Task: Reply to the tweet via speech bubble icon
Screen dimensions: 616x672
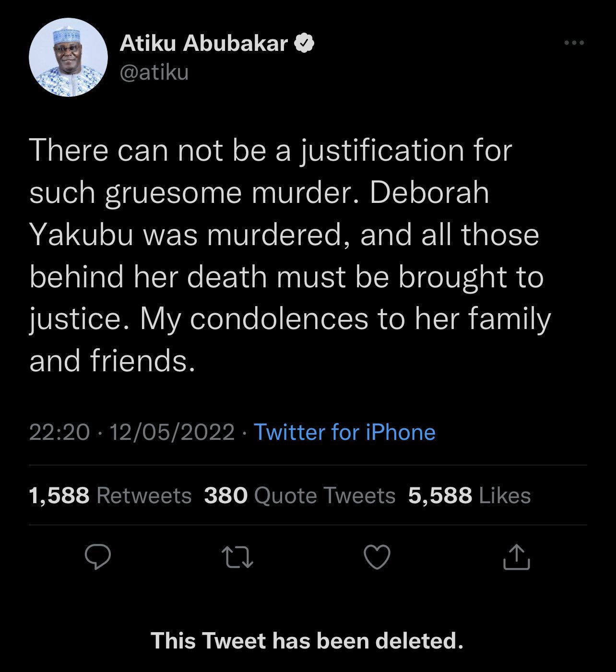Action: click(x=98, y=557)
